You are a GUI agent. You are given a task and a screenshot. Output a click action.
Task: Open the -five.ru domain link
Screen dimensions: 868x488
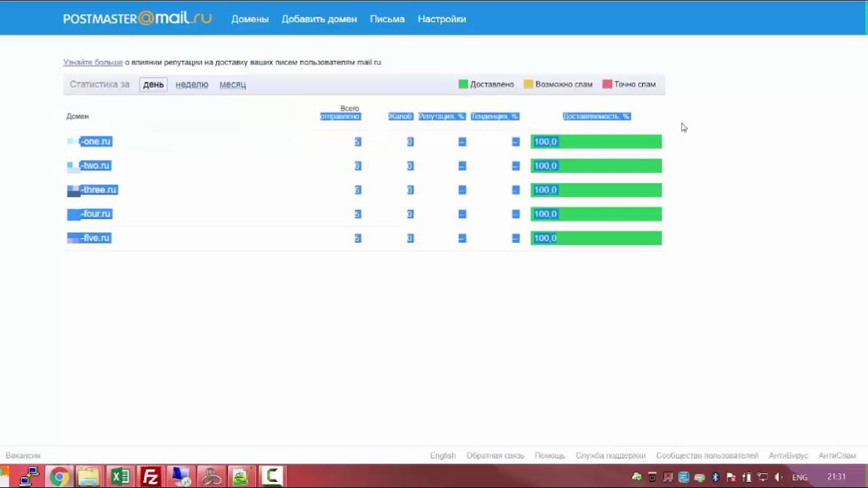95,239
